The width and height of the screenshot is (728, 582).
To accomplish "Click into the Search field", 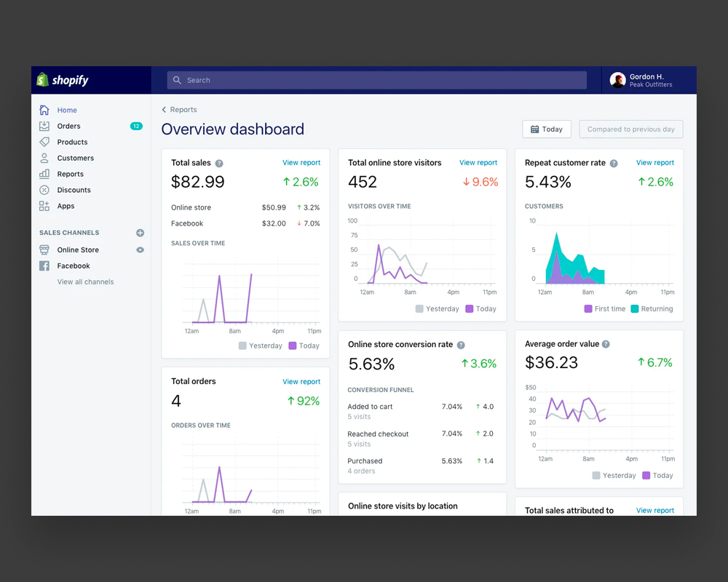I will [x=376, y=80].
